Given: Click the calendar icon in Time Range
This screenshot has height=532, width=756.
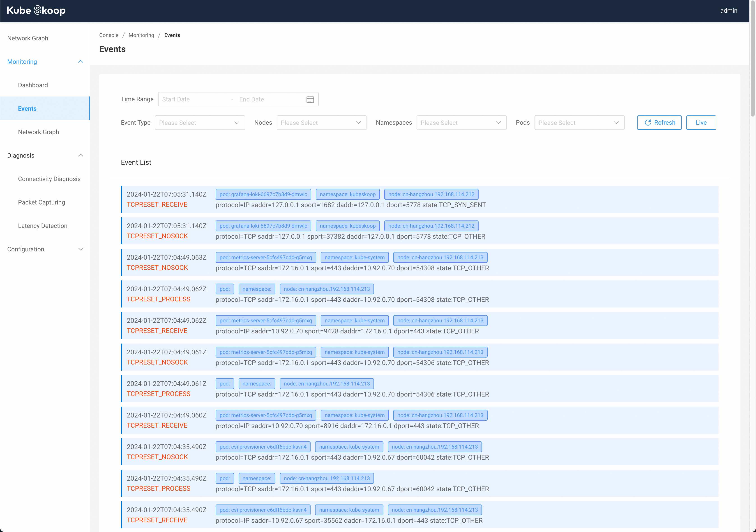Looking at the screenshot, I should point(310,99).
